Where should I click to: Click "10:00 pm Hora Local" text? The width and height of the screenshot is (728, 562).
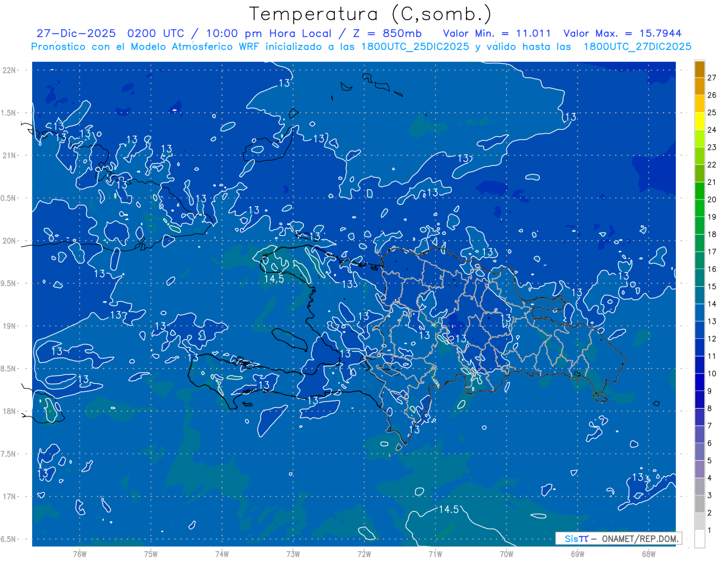pyautogui.click(x=268, y=34)
